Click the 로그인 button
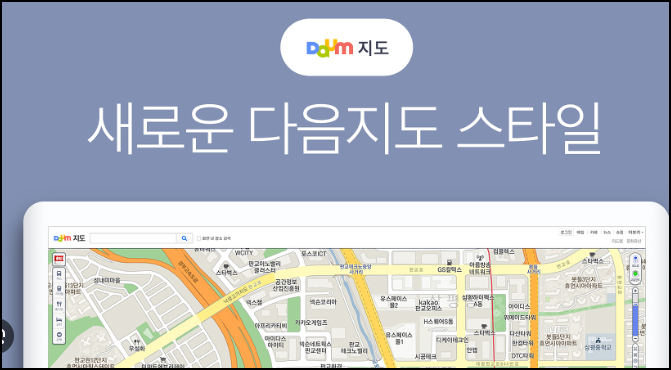The image size is (671, 370). coord(565,232)
